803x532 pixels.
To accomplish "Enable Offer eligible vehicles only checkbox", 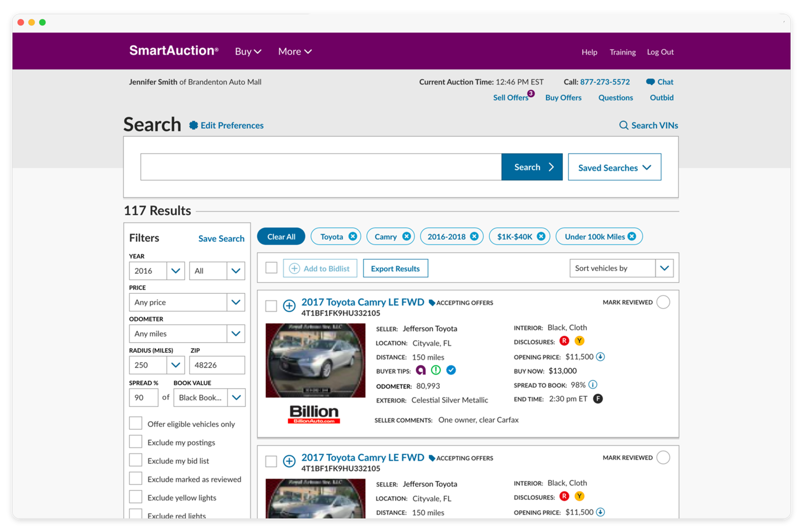I will pos(136,423).
